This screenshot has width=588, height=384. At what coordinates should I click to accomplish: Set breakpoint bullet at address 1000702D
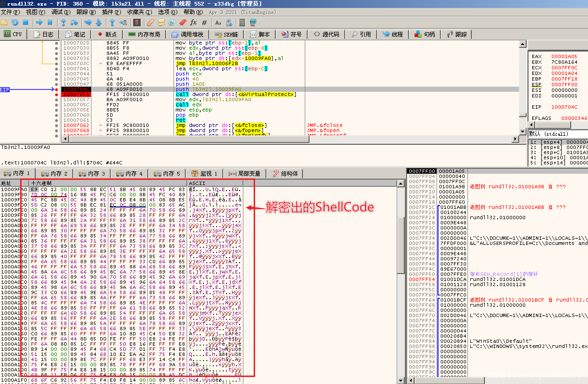click(x=57, y=43)
